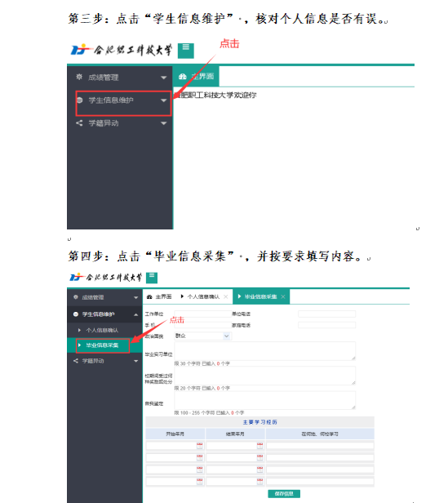
Task: Click the share icon beside 学籍异动 in lower sidebar
Action: coord(76,361)
